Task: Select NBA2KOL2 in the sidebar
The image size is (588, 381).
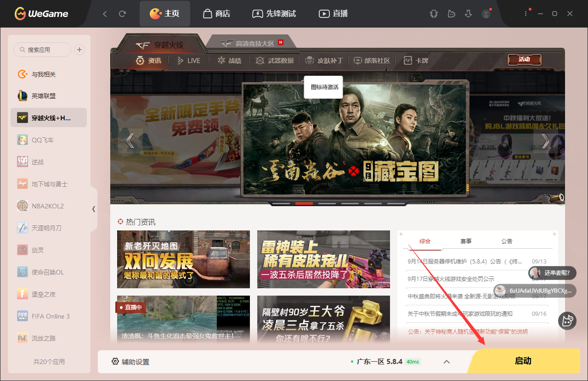Action: 49,206
